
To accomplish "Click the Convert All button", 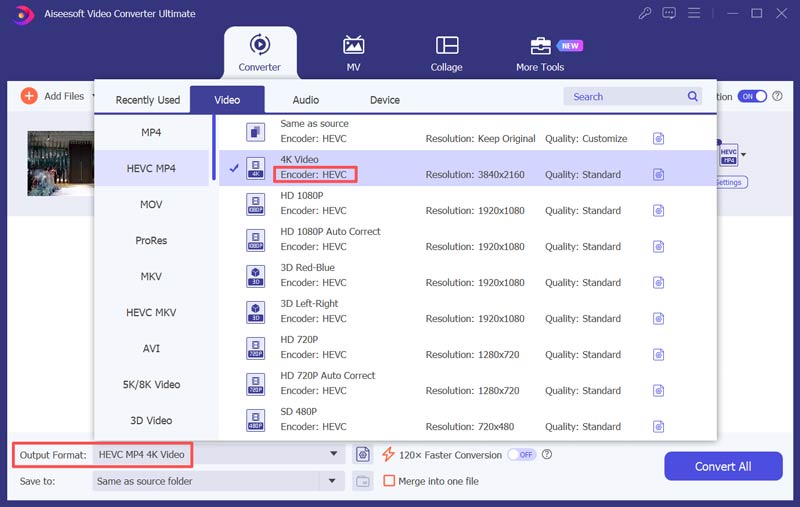I will tap(723, 466).
